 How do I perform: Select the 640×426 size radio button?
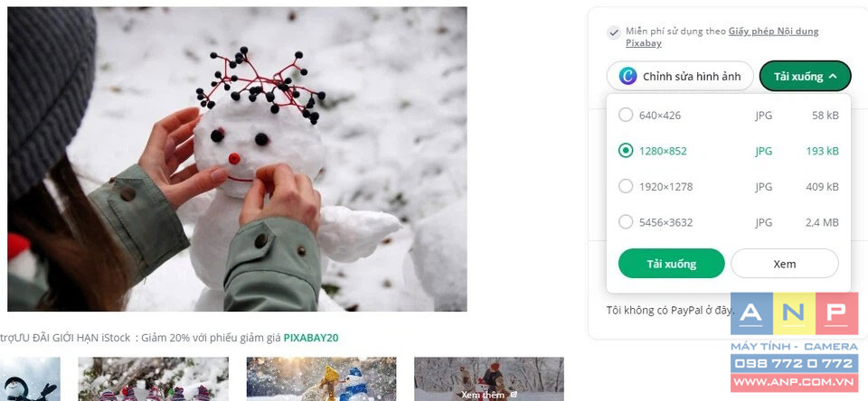[626, 115]
